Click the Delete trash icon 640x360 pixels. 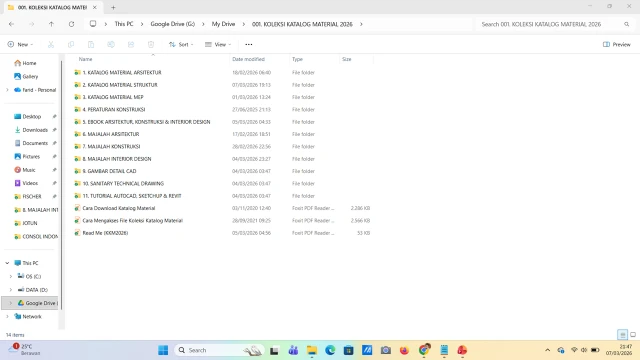151,44
